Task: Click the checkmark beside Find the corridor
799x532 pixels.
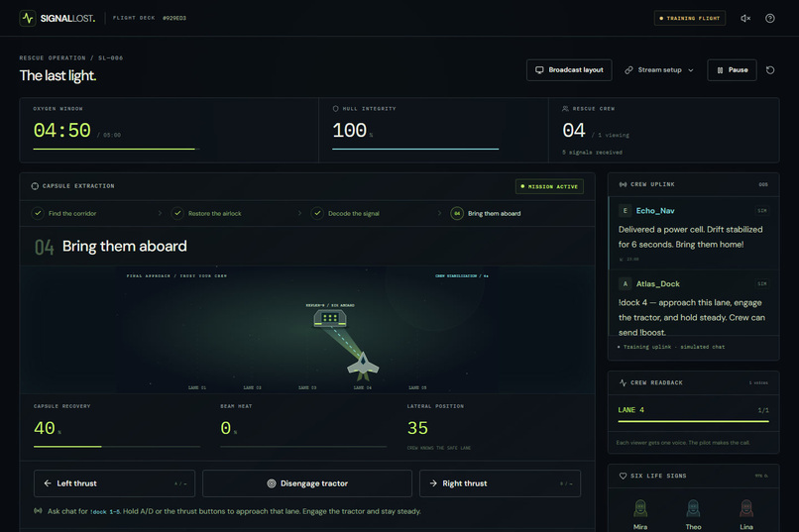Action: pyautogui.click(x=38, y=213)
